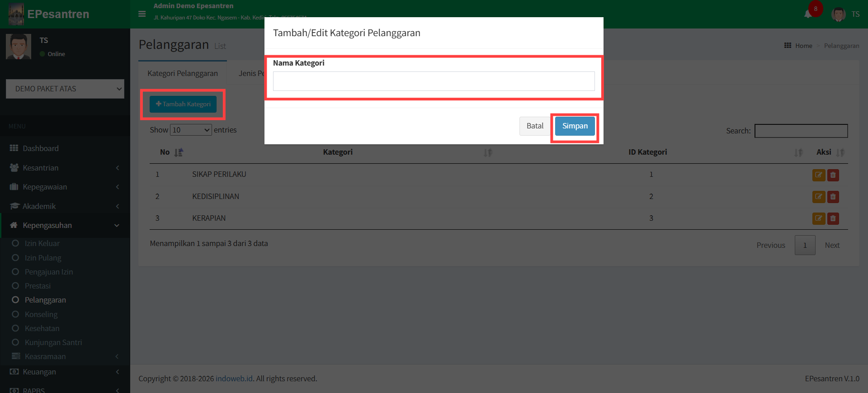Switch to the Kategori Pelanggaran tab
The width and height of the screenshot is (868, 393).
[183, 73]
